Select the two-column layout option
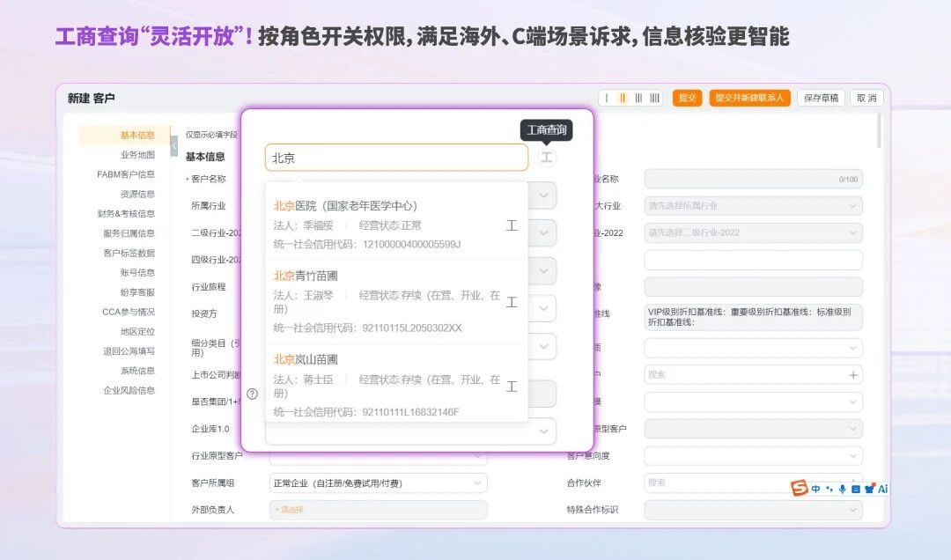This screenshot has height=560, width=951. click(x=623, y=99)
